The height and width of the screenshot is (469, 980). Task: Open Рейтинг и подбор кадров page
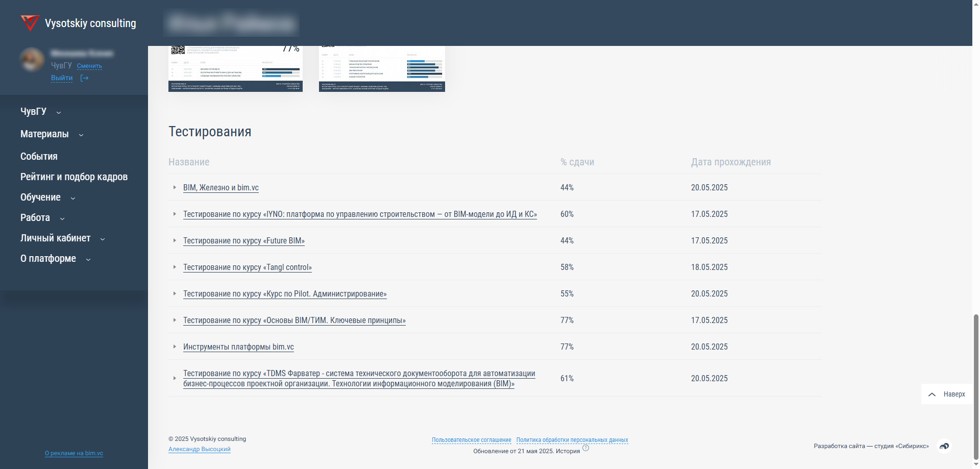(74, 177)
